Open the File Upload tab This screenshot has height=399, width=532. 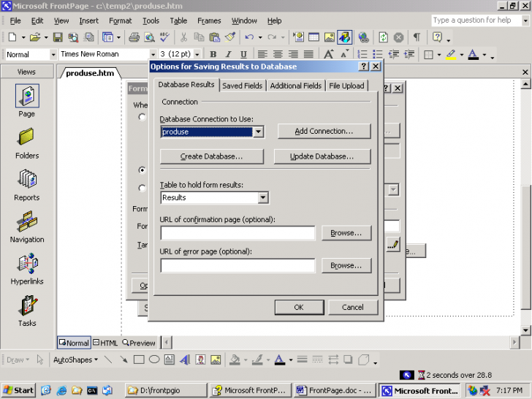point(346,85)
